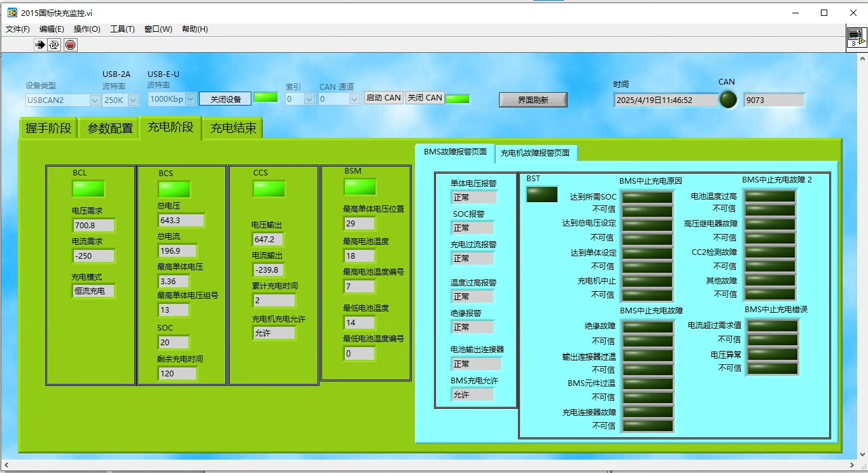Click the 总电流 value 196.9

coord(178,250)
